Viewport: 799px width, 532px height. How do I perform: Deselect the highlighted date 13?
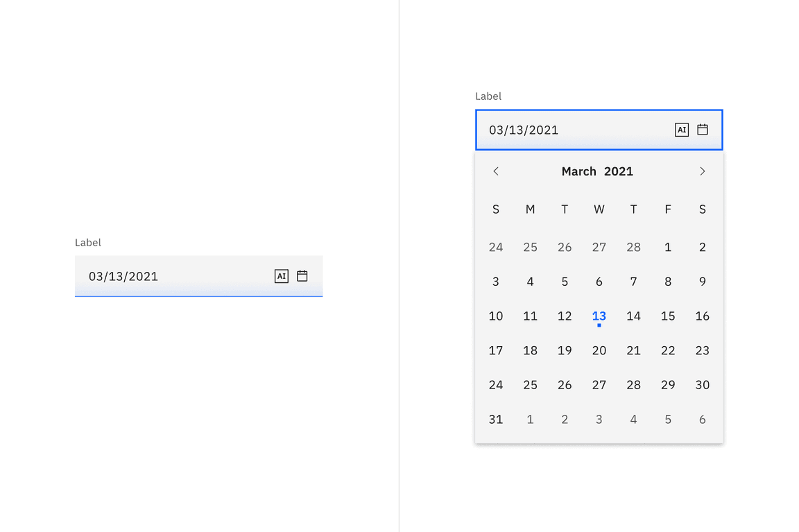point(599,316)
